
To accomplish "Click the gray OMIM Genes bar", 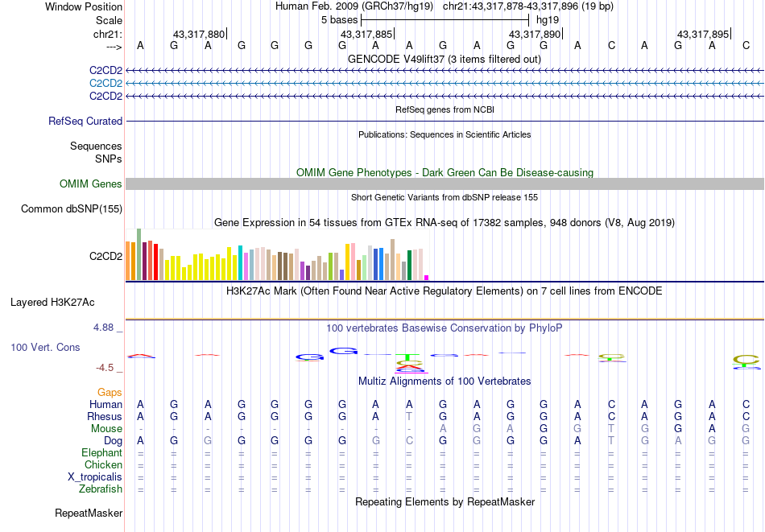I will point(445,184).
